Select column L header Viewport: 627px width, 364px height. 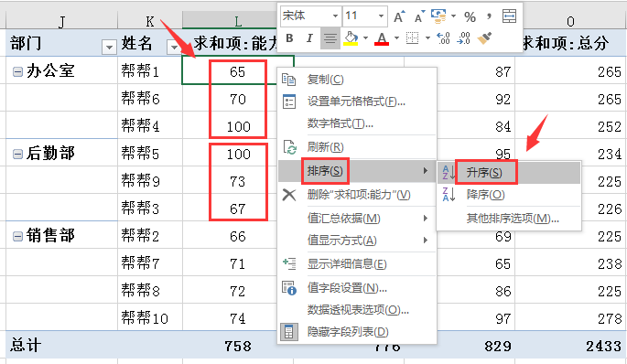230,21
